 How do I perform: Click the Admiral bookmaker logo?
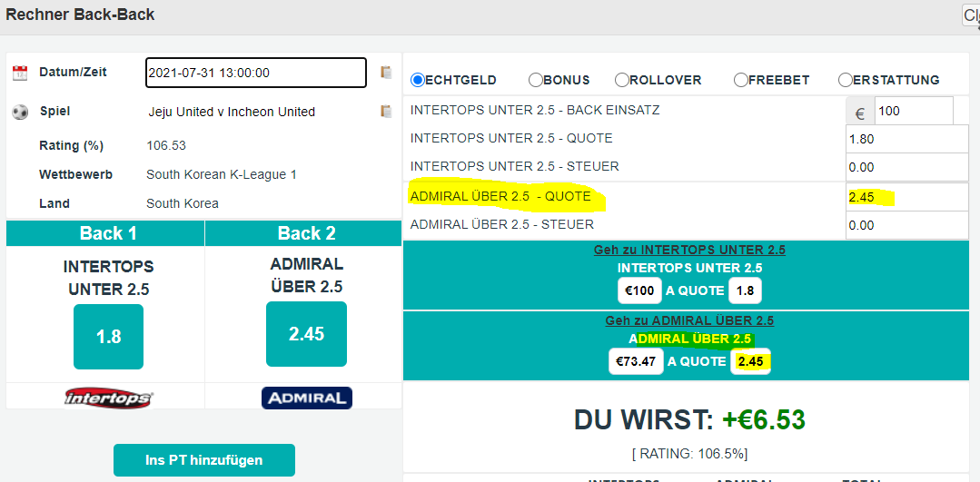point(306,398)
